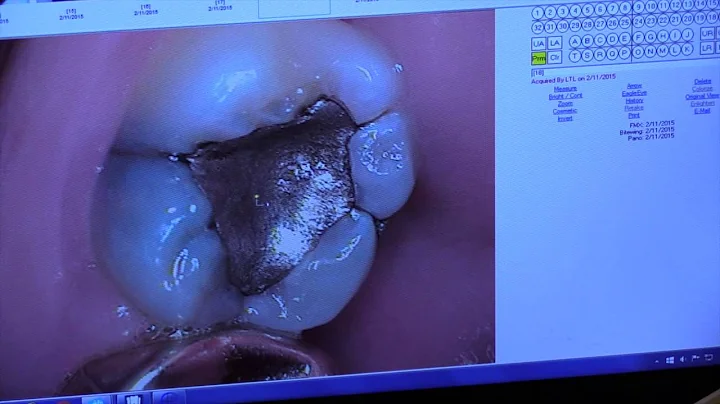Screen dimensions: 720x404
Task: Open thumbnail labeled [17] 2/11/2015
Action: coord(220,6)
